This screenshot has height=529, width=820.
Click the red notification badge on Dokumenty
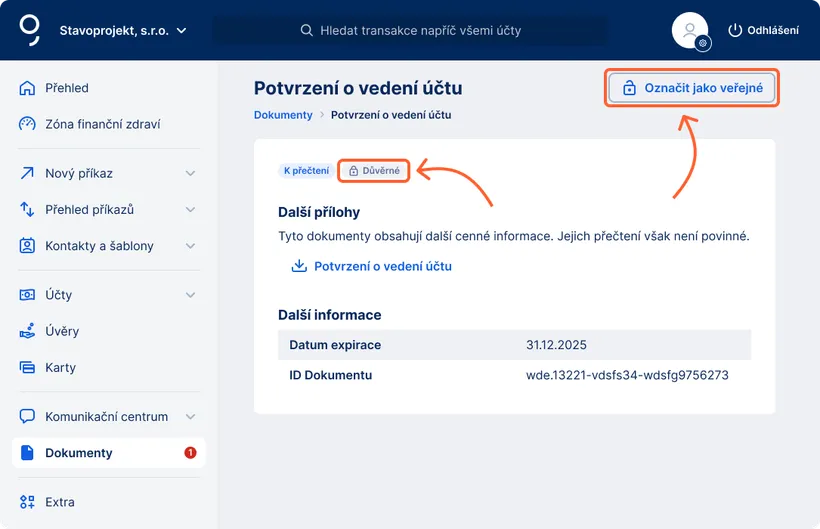click(190, 453)
